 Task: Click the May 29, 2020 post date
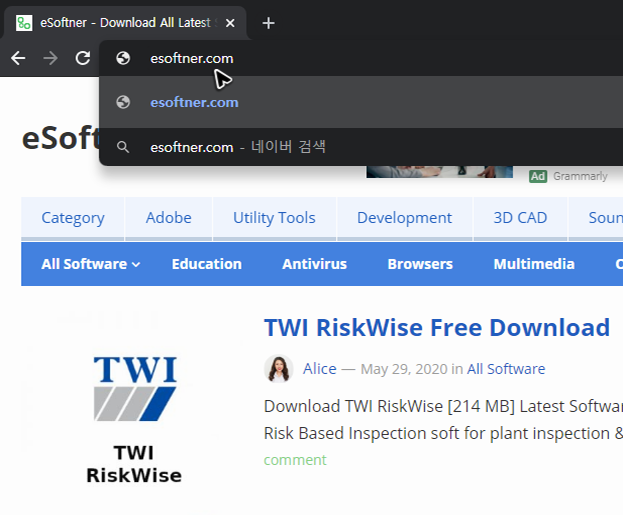click(x=404, y=369)
